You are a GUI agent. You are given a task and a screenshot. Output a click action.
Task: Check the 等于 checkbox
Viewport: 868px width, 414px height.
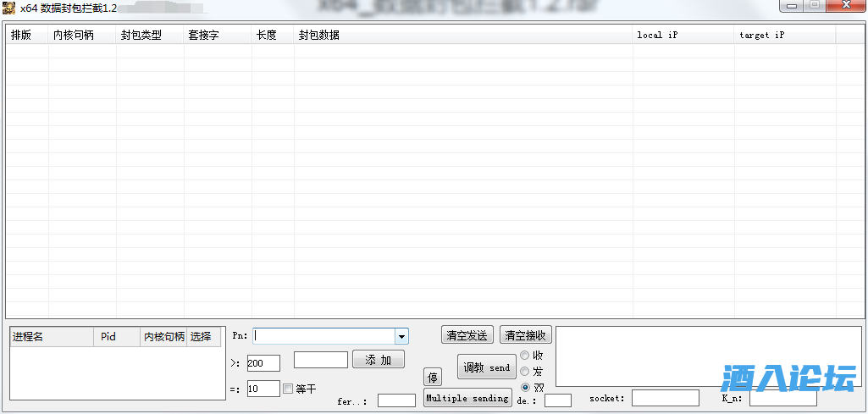(288, 389)
